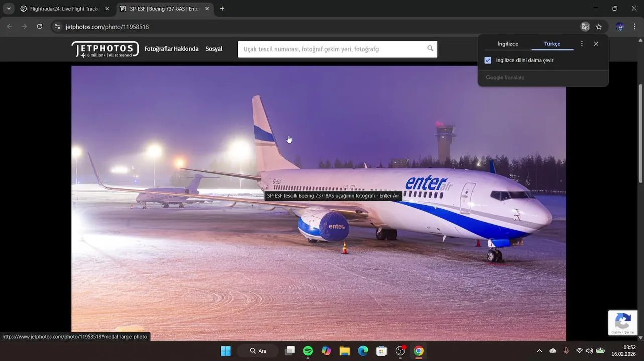Close the Flightradar24 tab
Viewport: 644px width, 361px height.
107,9
